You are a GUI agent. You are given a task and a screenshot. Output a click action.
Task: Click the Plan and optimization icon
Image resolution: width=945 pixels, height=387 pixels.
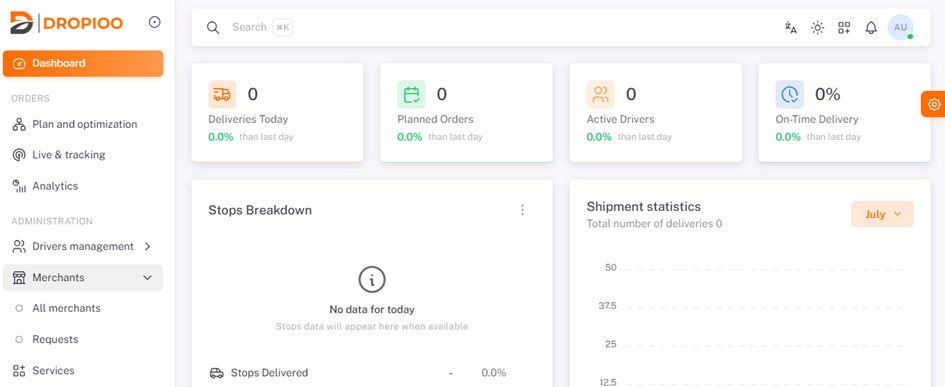[x=19, y=124]
